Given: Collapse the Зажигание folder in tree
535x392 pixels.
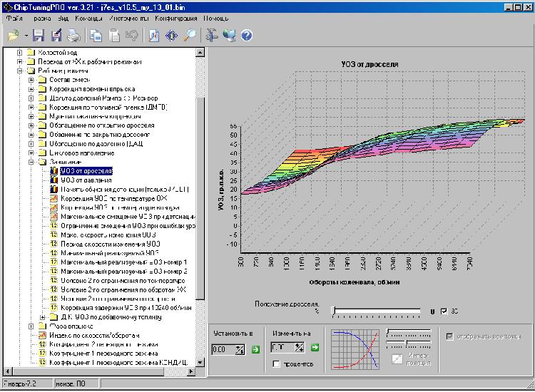Looking at the screenshot, I should click(32, 162).
